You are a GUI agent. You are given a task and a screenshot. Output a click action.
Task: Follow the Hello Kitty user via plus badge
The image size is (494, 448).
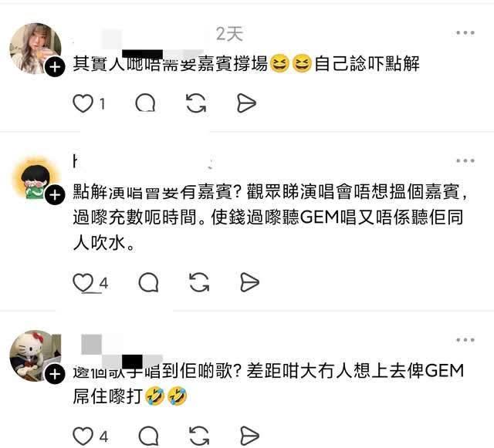pyautogui.click(x=55, y=374)
